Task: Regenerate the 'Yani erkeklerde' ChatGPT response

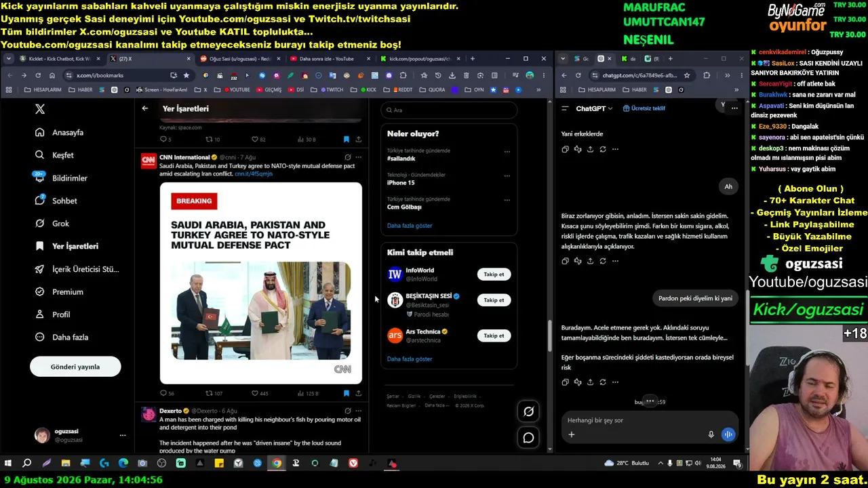Action: (x=602, y=149)
